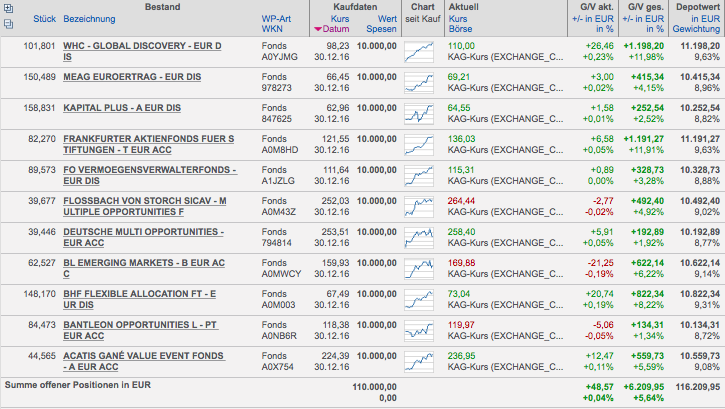Select current price 119,97 of Bantleon
The height and width of the screenshot is (409, 725).
click(x=461, y=325)
